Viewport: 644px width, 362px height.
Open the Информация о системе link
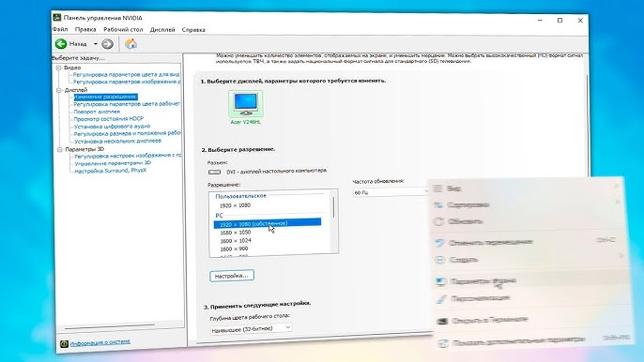[100, 342]
